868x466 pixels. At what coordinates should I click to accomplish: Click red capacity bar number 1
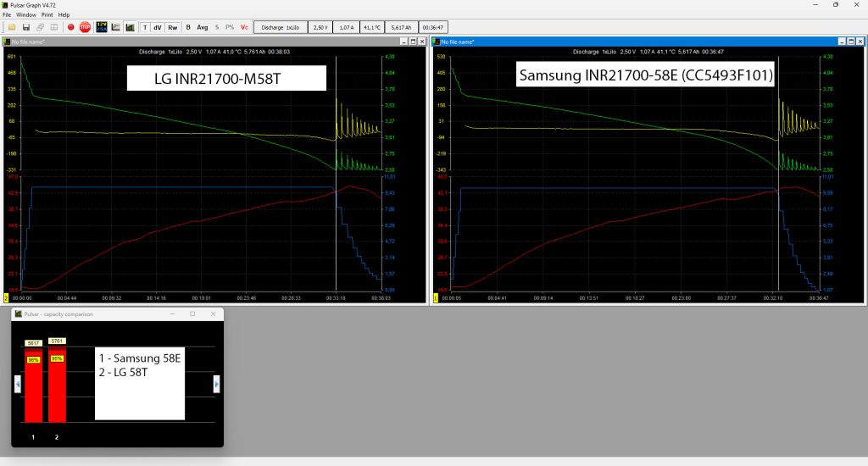point(33,386)
